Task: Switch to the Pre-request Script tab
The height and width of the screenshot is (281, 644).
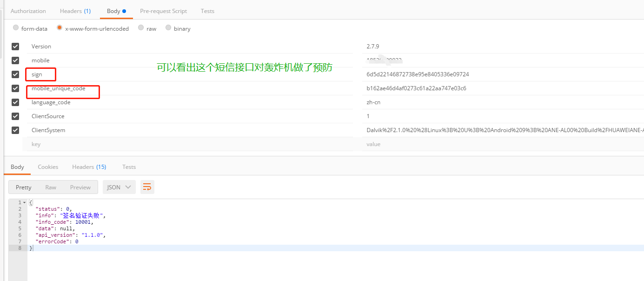Action: click(163, 11)
